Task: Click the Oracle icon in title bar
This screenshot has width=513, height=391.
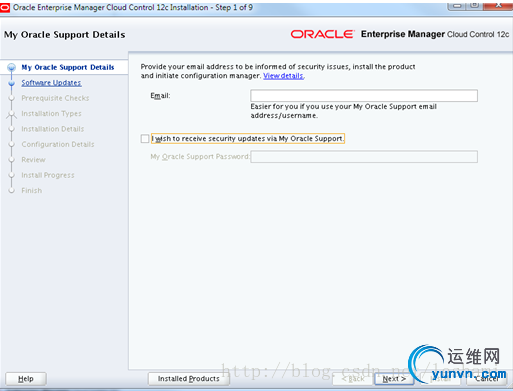Action: (x=5, y=8)
